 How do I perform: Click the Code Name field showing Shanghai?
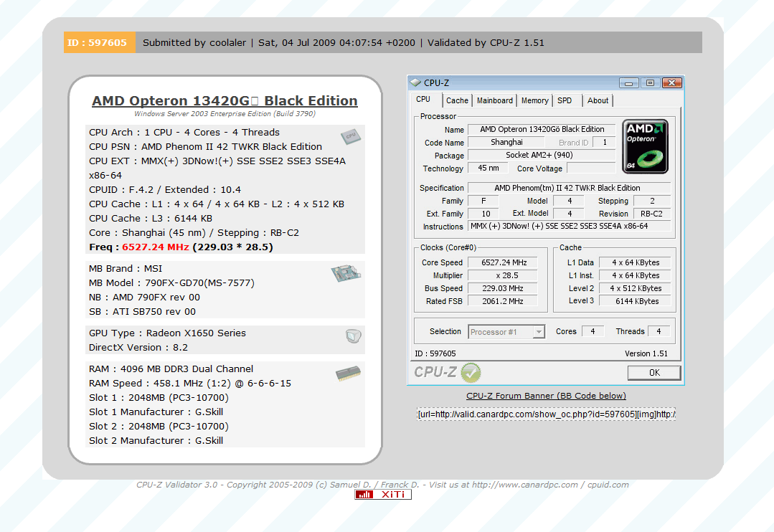506,142
